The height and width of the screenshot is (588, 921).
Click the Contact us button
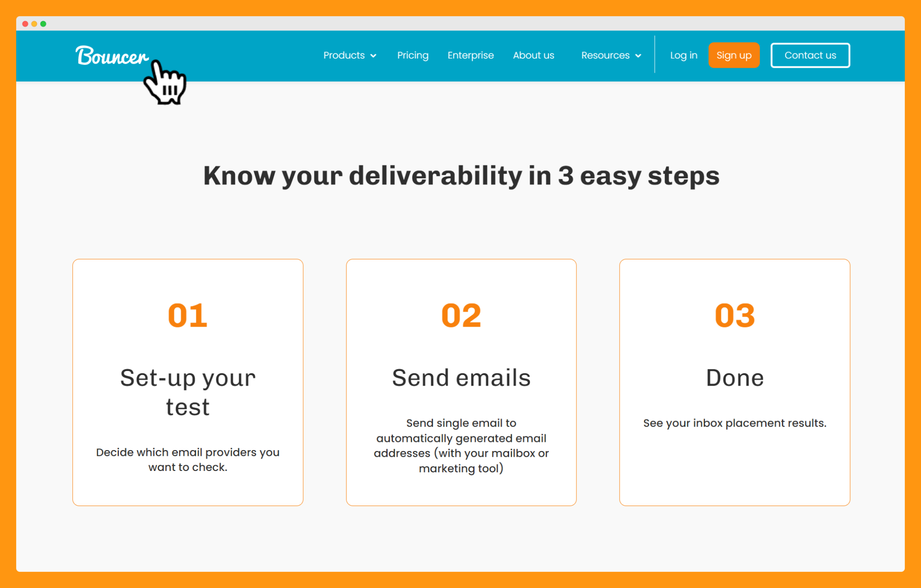(811, 56)
